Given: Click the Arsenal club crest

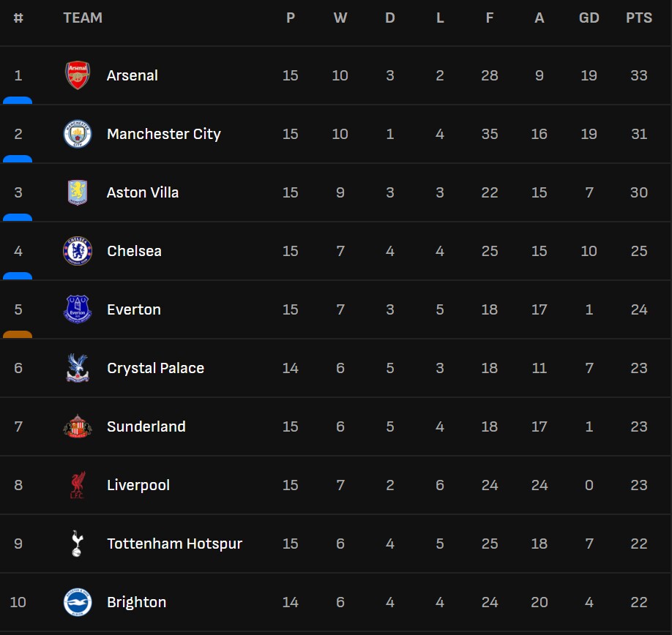Looking at the screenshot, I should point(78,75).
